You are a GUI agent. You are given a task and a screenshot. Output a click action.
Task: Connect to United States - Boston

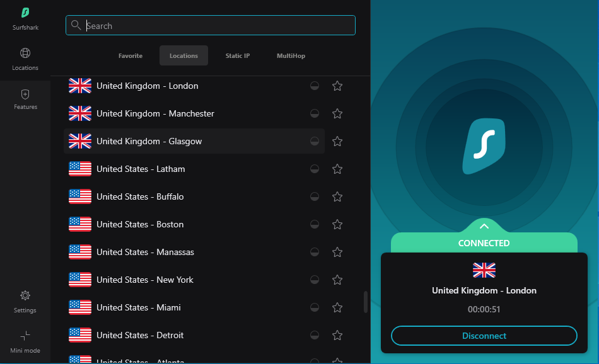pos(194,224)
